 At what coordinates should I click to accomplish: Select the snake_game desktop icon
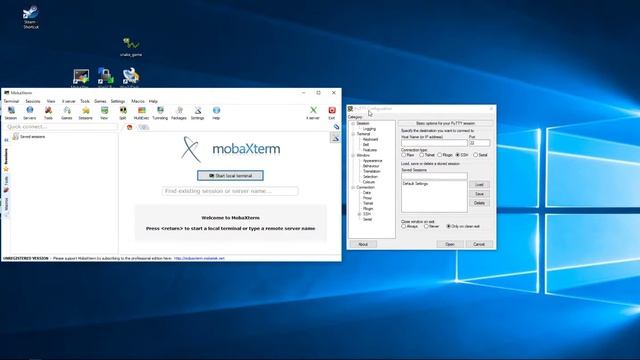click(x=131, y=47)
